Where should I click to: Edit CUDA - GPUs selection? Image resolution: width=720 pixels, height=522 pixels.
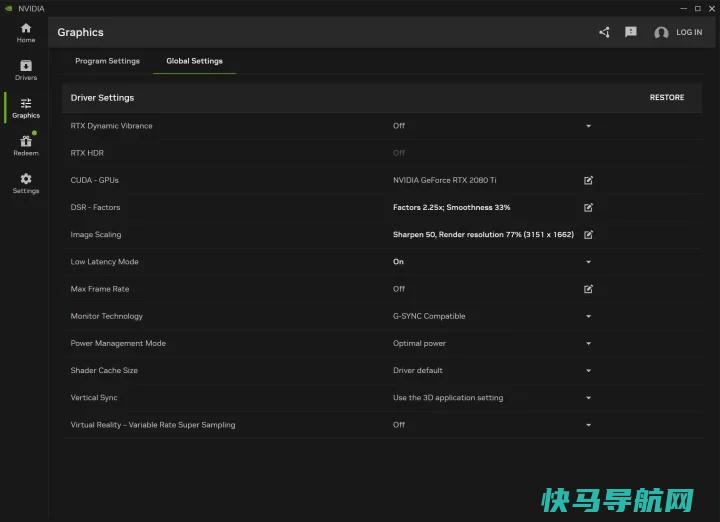pyautogui.click(x=588, y=180)
